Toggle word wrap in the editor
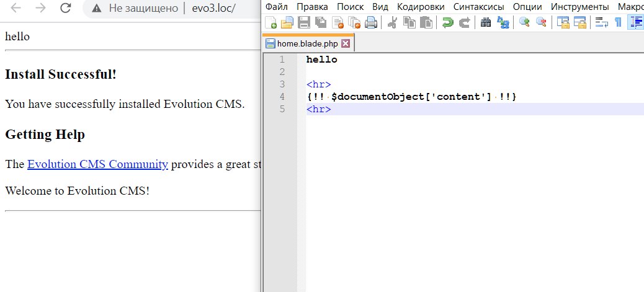 coord(602,22)
